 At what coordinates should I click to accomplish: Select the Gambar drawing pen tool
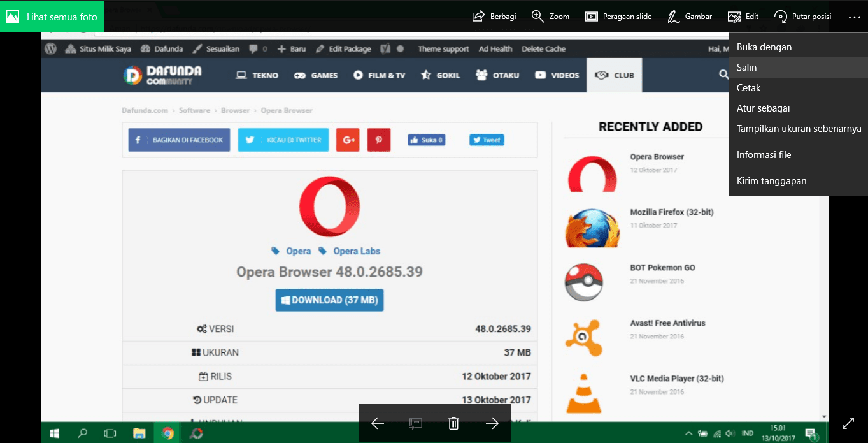pos(690,17)
